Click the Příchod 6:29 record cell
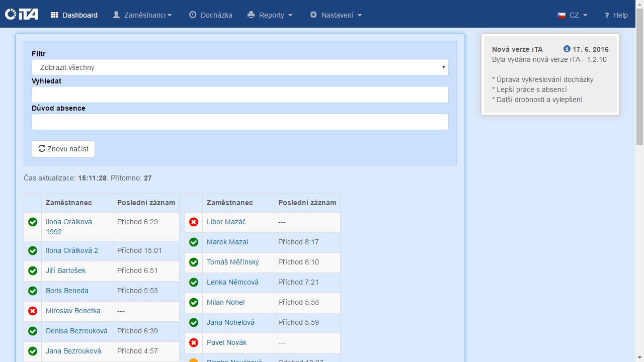This screenshot has width=644, height=362. [x=146, y=227]
